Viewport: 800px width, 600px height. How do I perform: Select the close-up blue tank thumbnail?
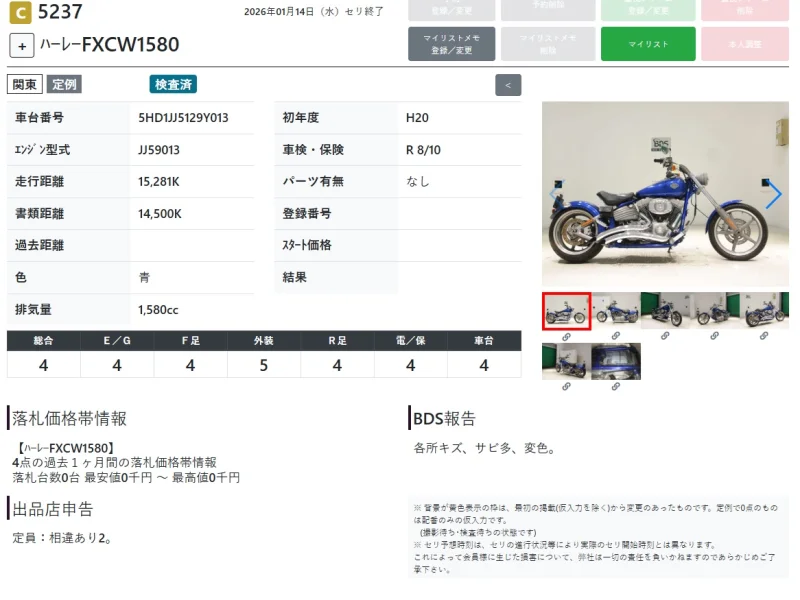616,361
